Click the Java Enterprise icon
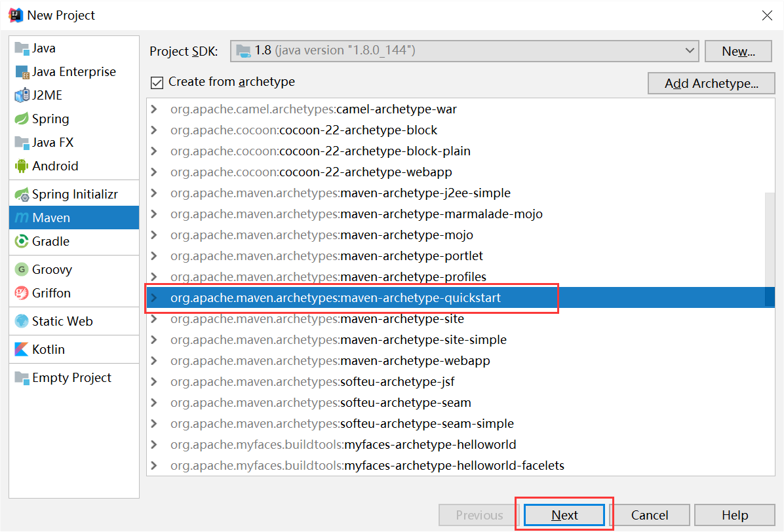Image resolution: width=784 pixels, height=532 pixels. pos(22,72)
